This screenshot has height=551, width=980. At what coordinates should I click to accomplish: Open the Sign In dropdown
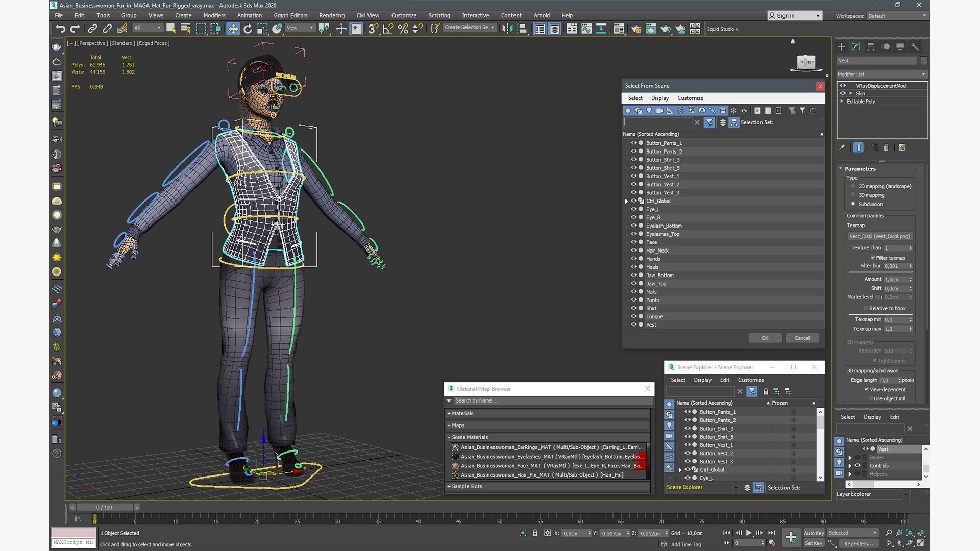[795, 16]
